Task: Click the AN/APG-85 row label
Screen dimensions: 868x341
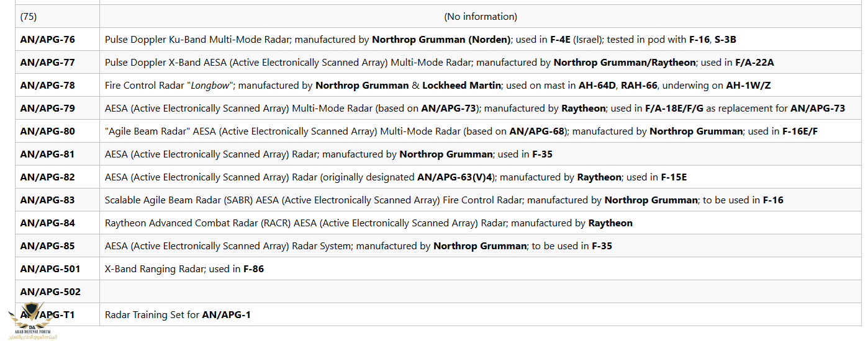Action: (47, 246)
